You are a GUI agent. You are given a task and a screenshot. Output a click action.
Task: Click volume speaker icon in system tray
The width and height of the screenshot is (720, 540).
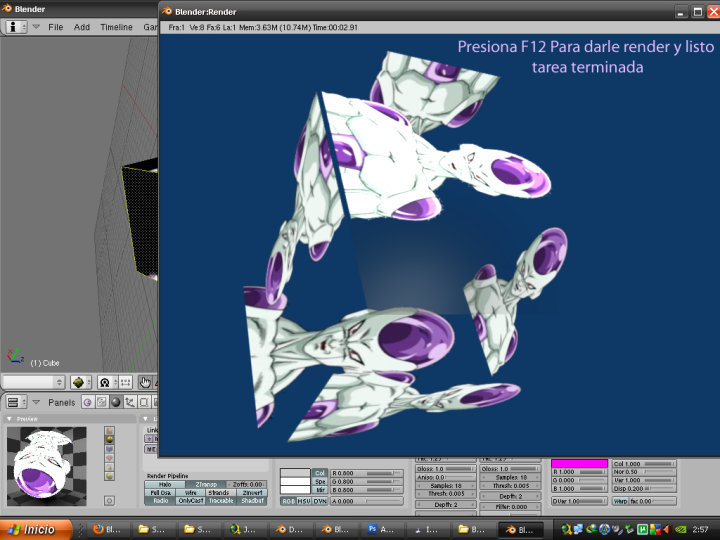[x=667, y=529]
